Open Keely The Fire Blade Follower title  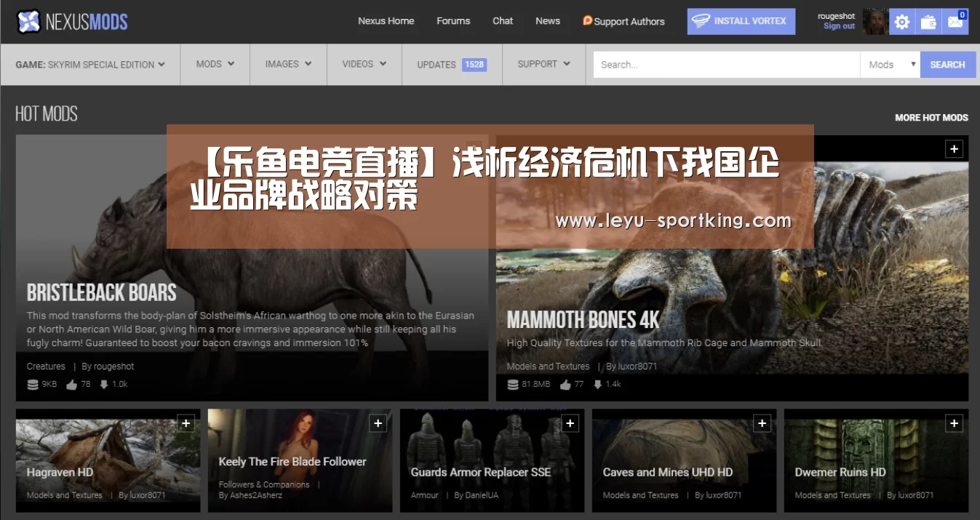(x=292, y=462)
